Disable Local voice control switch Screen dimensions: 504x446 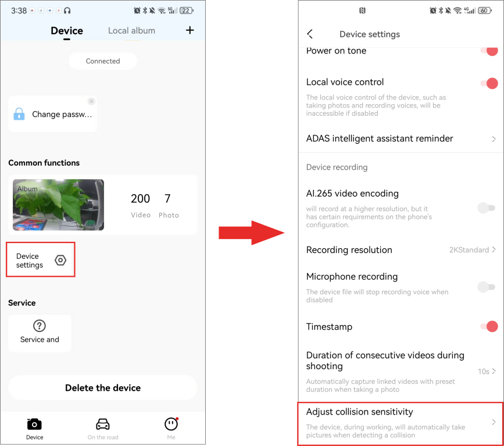pos(489,83)
